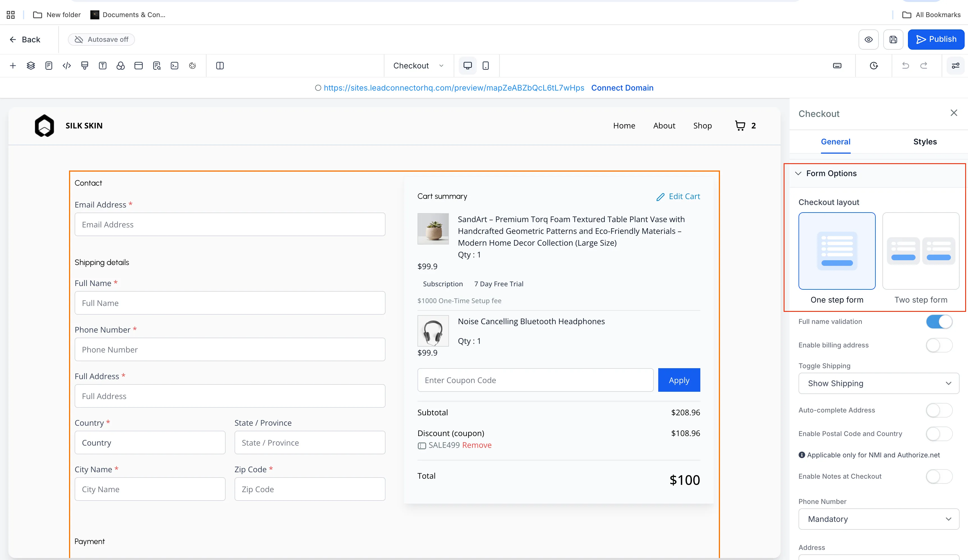Switch to desktop view icon

(x=467, y=66)
